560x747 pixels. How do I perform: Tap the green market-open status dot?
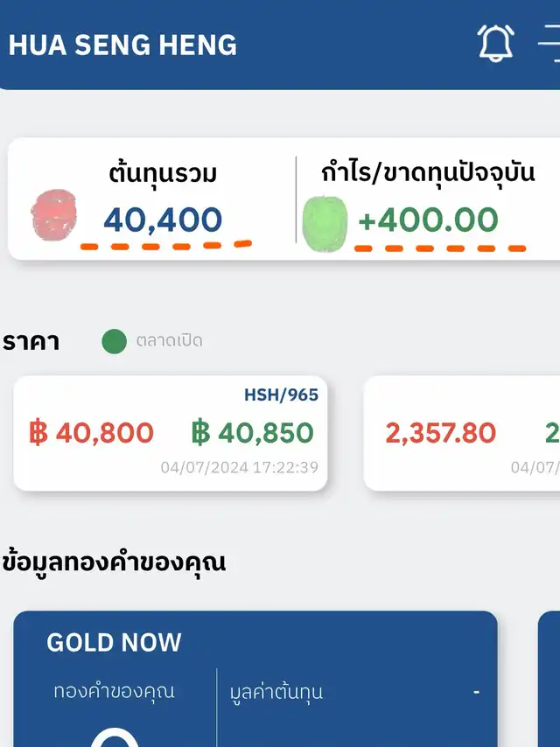point(115,341)
